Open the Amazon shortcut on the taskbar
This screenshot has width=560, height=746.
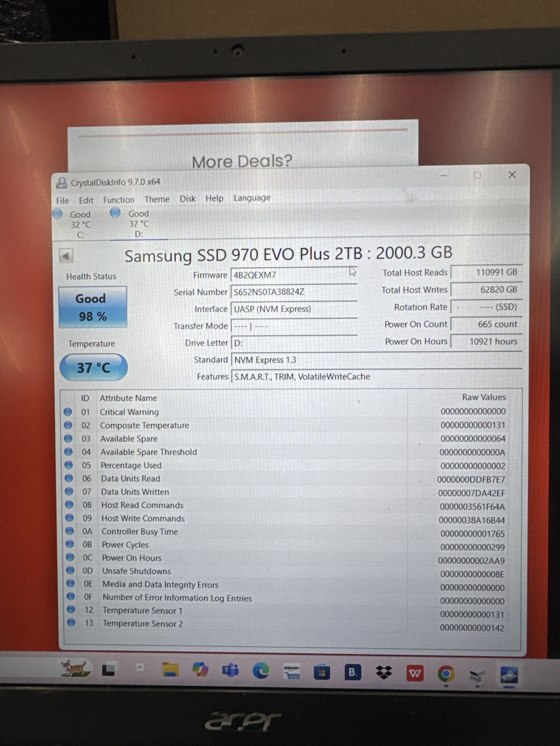pos(292,672)
